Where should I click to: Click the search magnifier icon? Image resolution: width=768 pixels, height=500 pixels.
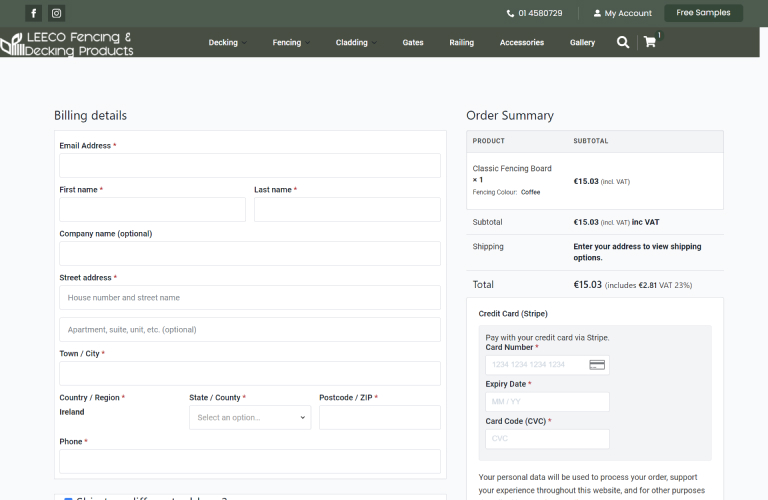(623, 42)
